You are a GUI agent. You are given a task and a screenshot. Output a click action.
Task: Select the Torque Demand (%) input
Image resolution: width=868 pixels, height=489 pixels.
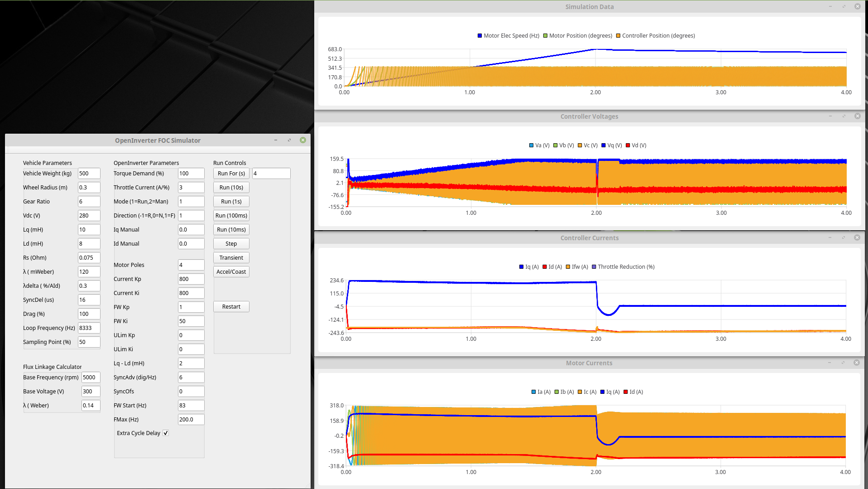coord(191,174)
